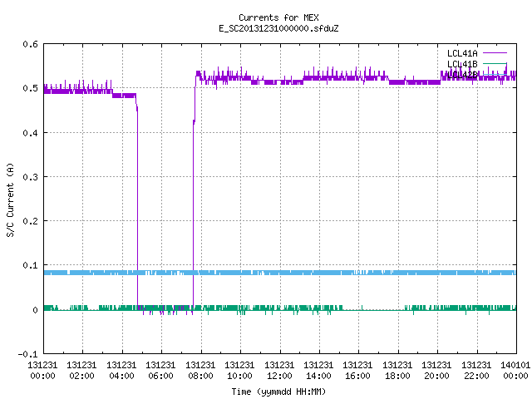Click the LCL41B legend label
The width and height of the screenshot is (532, 399).
click(462, 64)
